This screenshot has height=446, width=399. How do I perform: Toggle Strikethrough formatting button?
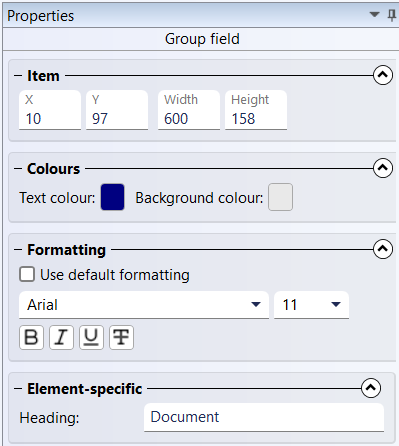pyautogui.click(x=121, y=337)
